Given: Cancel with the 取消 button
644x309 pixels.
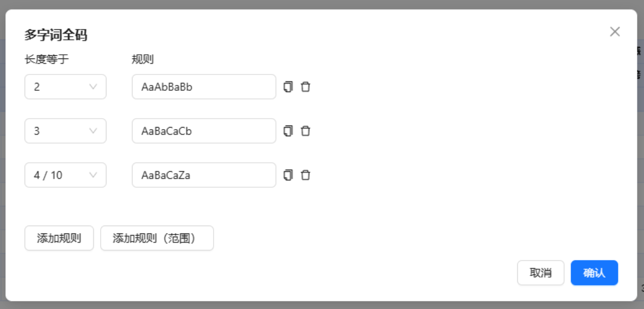Looking at the screenshot, I should (541, 273).
